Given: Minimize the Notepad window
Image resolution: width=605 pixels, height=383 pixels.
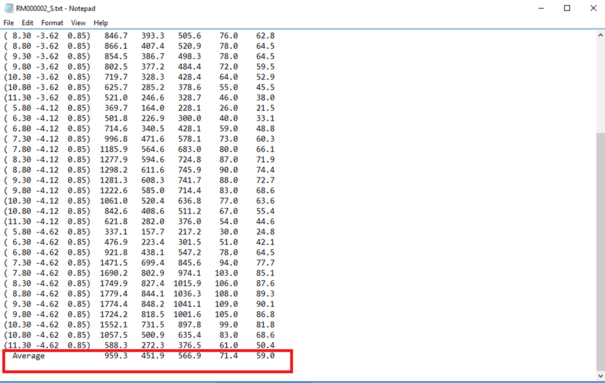Looking at the screenshot, I should point(541,8).
